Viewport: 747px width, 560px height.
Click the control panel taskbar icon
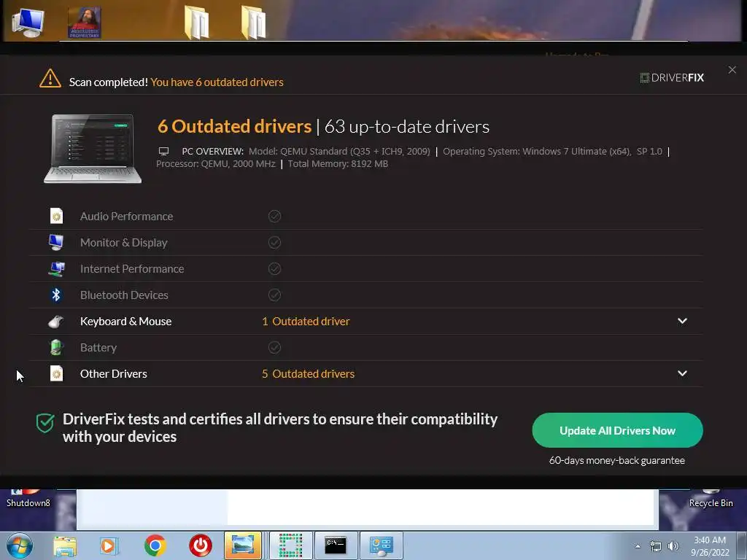tap(381, 545)
